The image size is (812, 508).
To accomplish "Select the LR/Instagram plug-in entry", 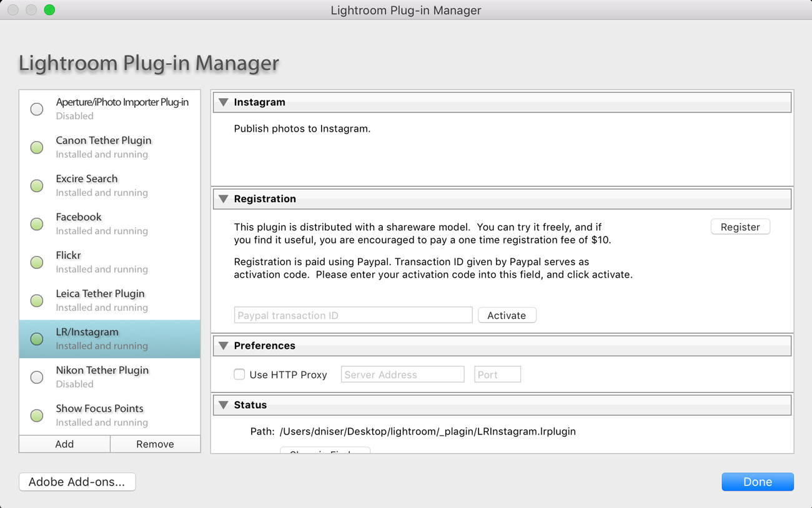I will coord(110,339).
